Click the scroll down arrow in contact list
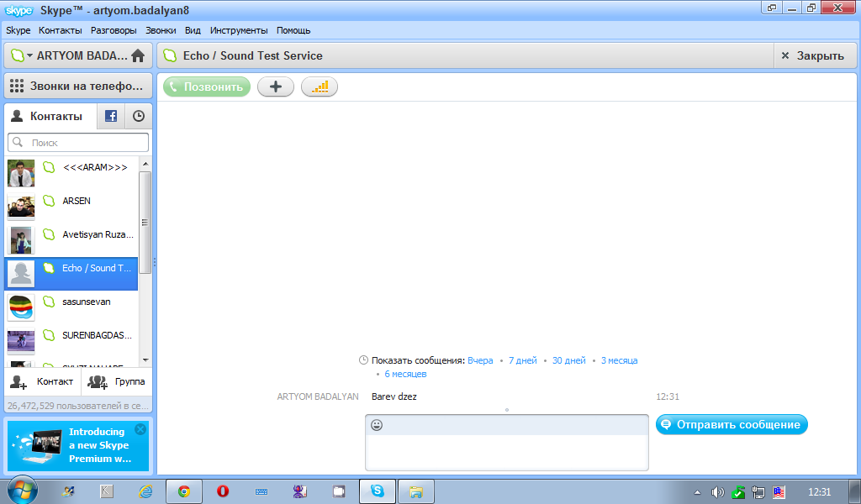 tap(145, 360)
